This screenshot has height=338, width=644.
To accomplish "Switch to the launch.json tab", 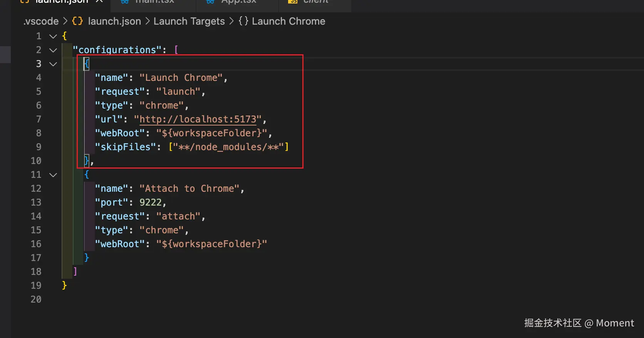I will [62, 2].
